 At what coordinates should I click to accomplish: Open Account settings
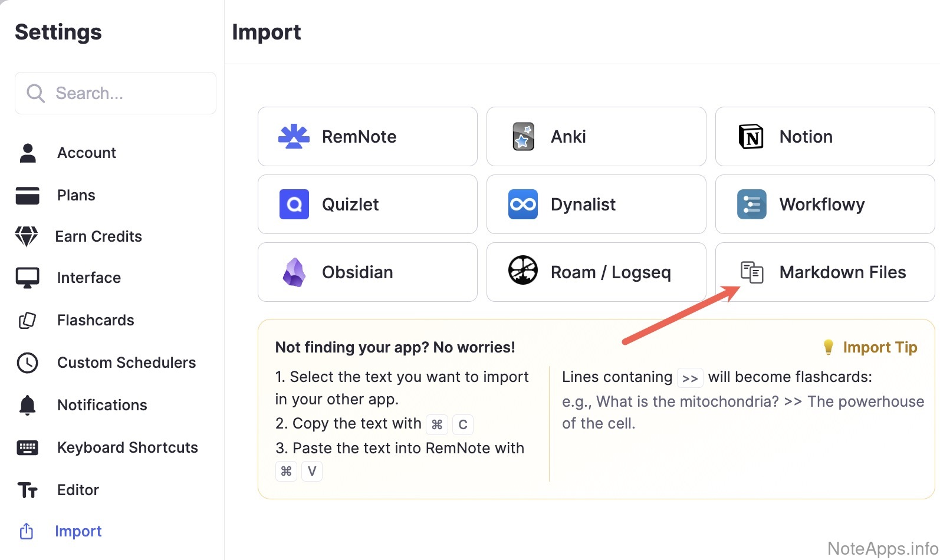[87, 153]
